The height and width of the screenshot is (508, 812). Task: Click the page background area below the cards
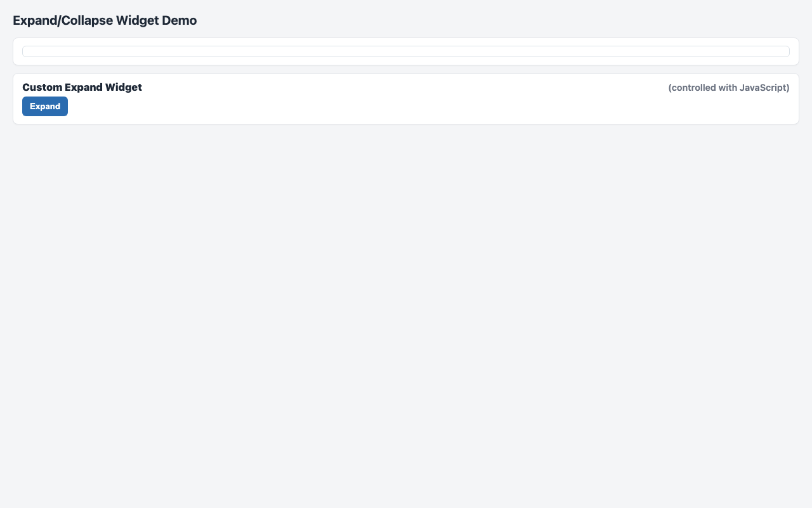coord(406,286)
